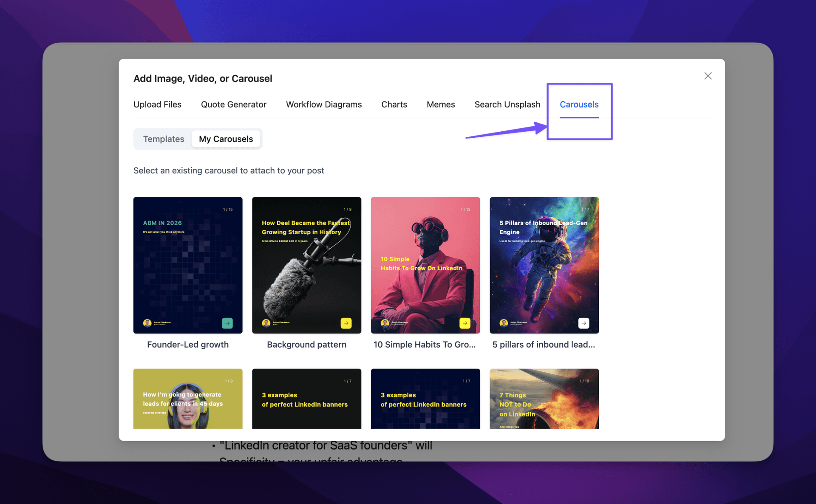Click the author avatar on 10 Simple Habits card
This screenshot has height=504, width=816.
click(385, 323)
